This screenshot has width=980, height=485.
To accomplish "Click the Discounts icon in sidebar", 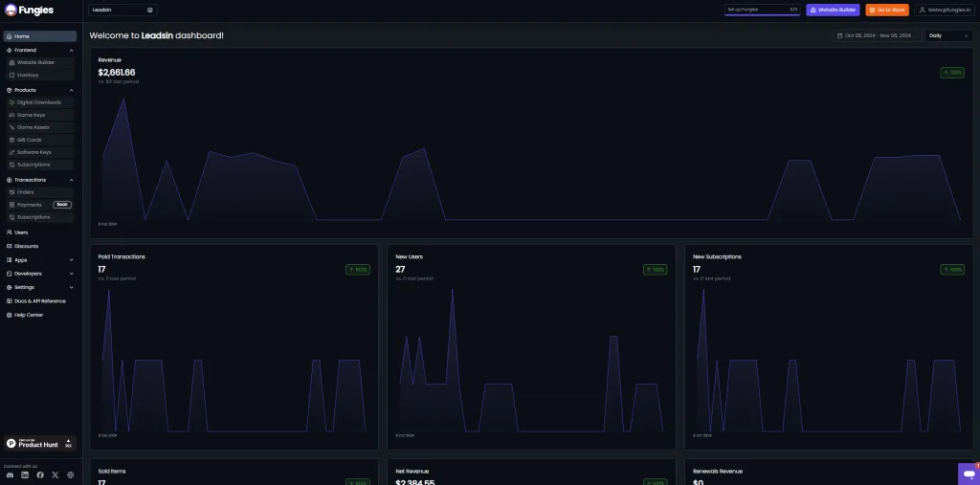I will click(x=10, y=246).
